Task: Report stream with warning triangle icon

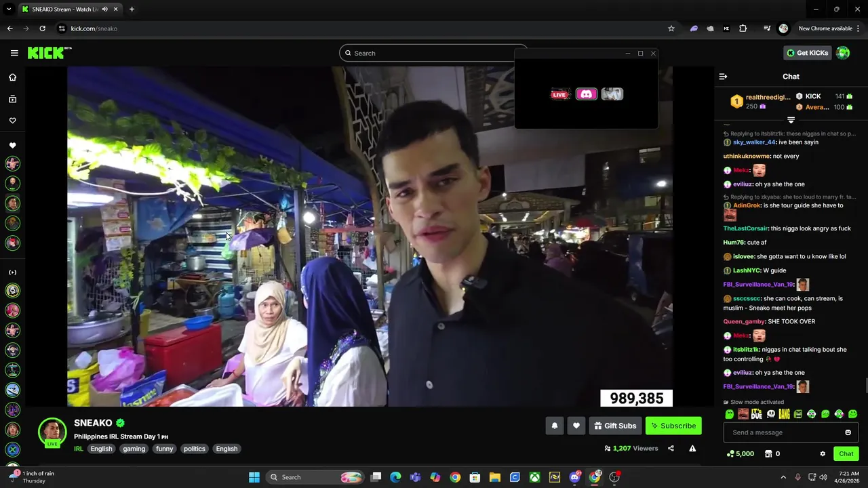Action: [692, 448]
